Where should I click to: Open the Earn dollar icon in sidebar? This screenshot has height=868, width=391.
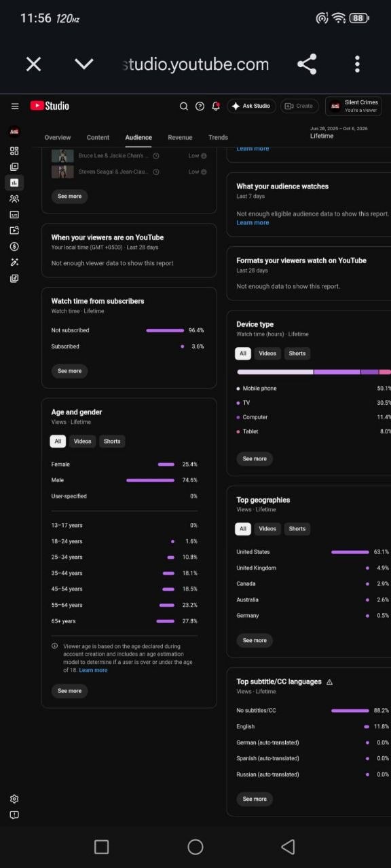[14, 246]
